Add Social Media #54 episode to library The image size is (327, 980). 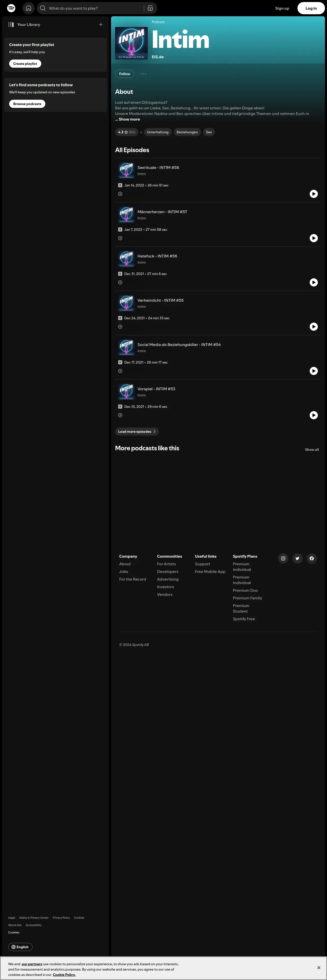(x=120, y=371)
